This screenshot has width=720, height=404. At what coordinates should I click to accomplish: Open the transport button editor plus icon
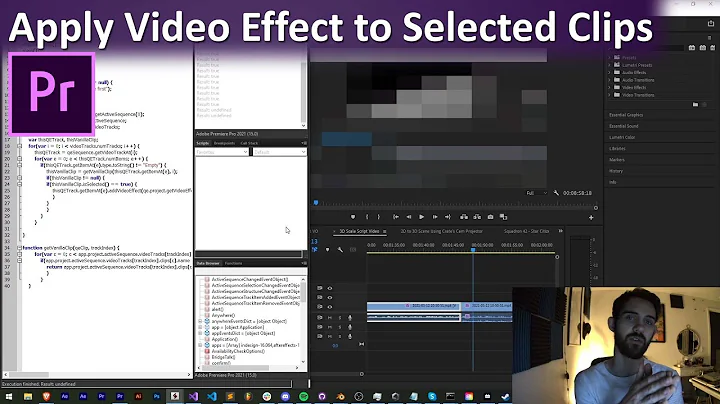[591, 217]
